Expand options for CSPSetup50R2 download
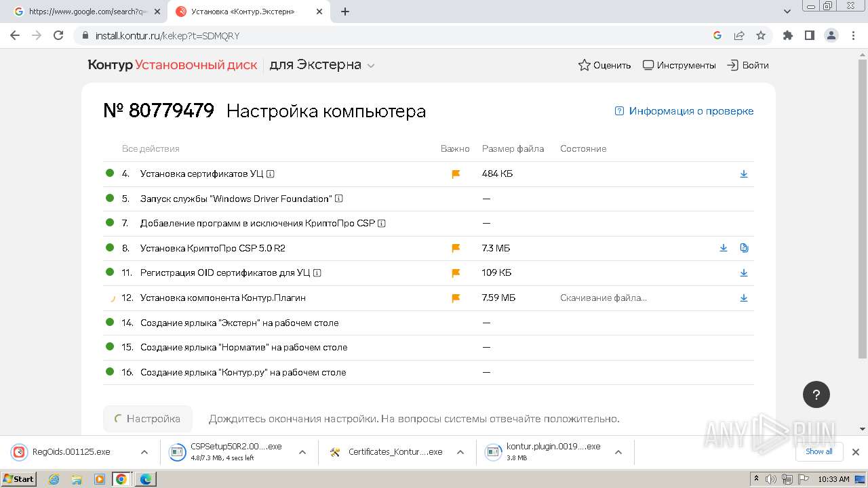This screenshot has height=488, width=868. click(x=302, y=452)
